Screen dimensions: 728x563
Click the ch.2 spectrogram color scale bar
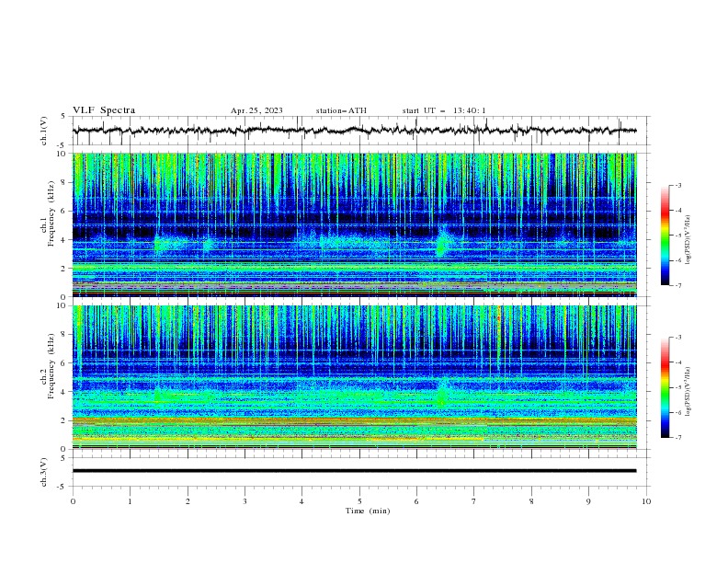pos(665,387)
